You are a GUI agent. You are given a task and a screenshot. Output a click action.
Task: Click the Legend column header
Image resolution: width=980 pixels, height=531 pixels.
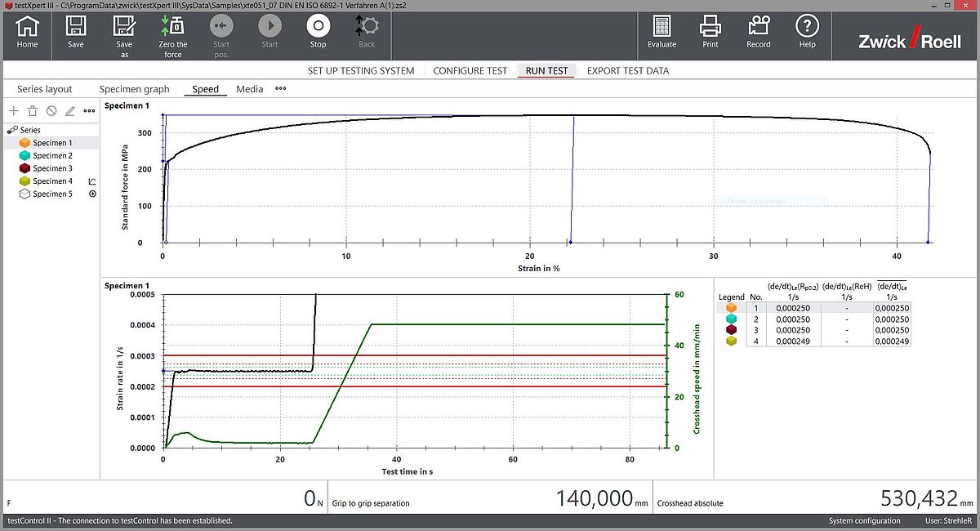click(x=731, y=297)
